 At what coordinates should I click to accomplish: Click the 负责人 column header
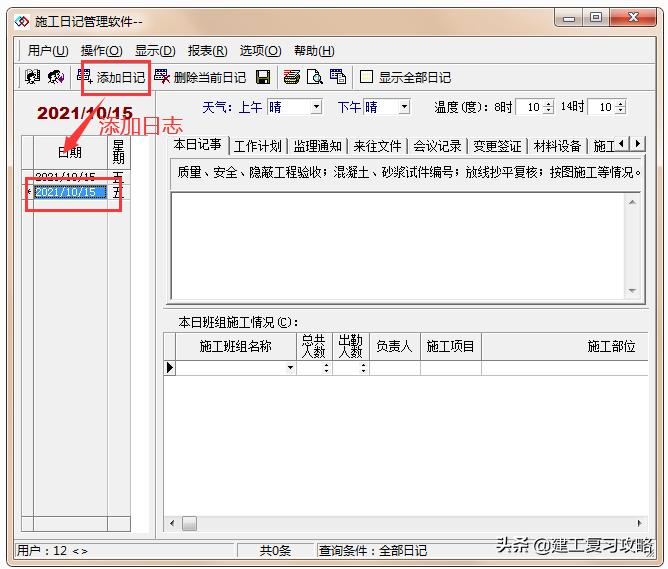tap(394, 346)
